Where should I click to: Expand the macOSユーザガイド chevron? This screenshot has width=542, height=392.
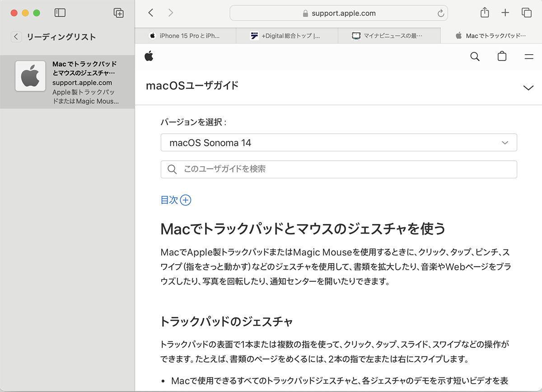(x=528, y=88)
